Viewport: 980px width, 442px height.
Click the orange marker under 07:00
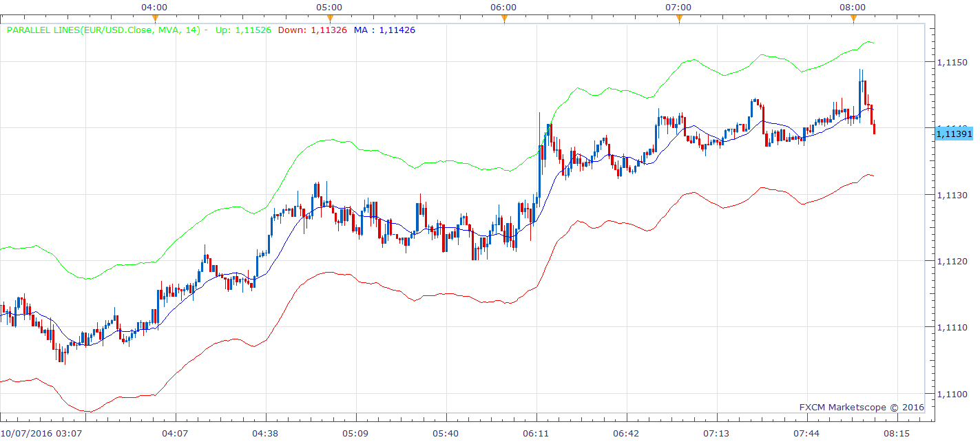tap(679, 19)
